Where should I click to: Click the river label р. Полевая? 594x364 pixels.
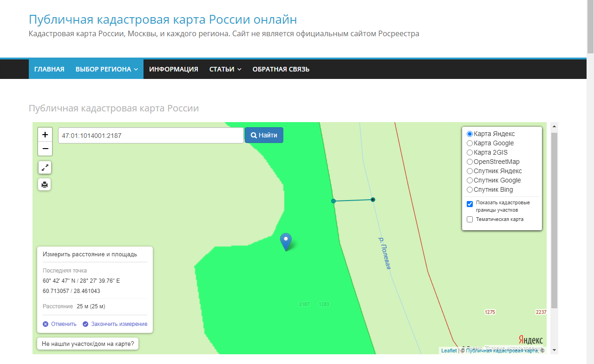point(385,253)
